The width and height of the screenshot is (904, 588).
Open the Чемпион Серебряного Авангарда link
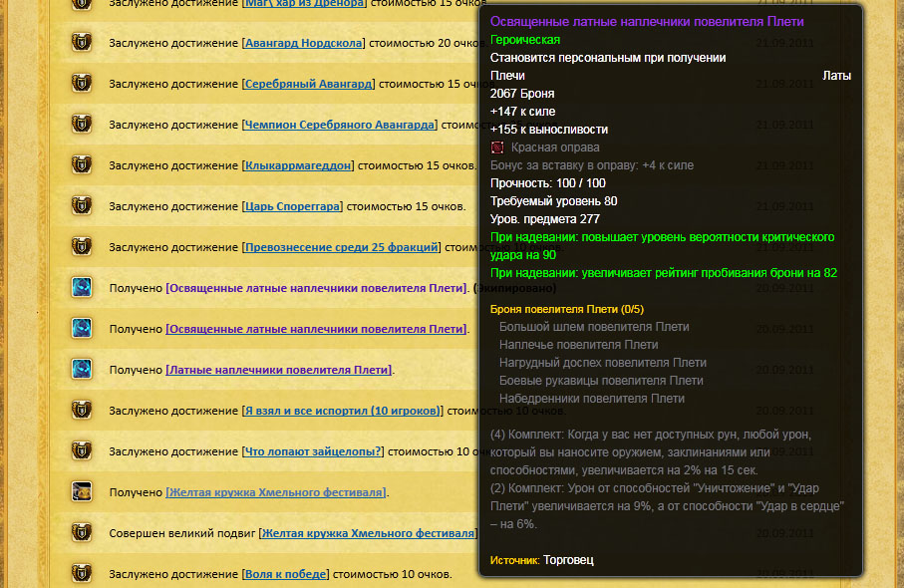click(340, 125)
